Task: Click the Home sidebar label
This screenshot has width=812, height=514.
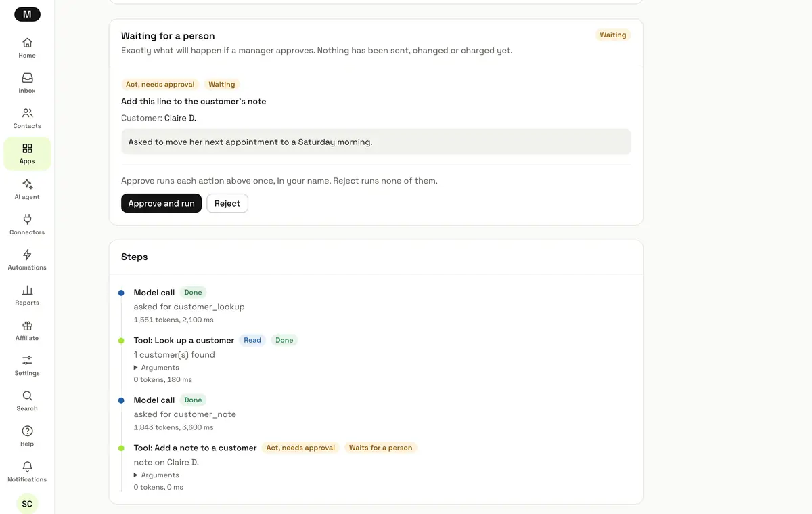Action: coord(27,56)
